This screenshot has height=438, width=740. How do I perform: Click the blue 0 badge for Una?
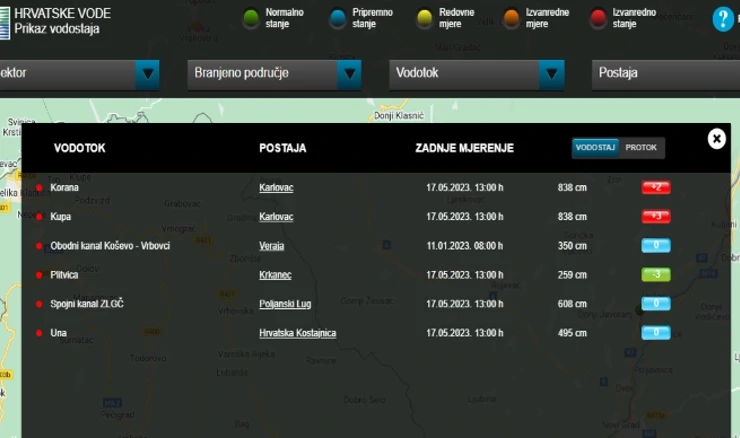656,333
